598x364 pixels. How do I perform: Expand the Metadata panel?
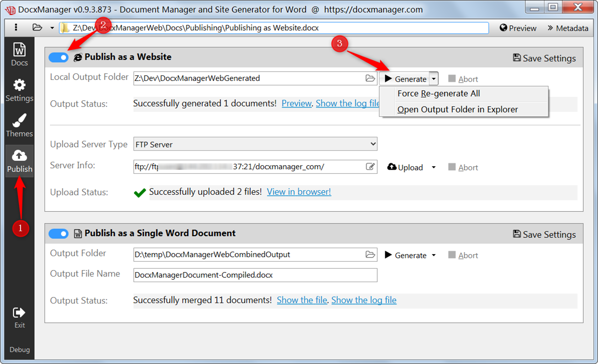[568, 28]
